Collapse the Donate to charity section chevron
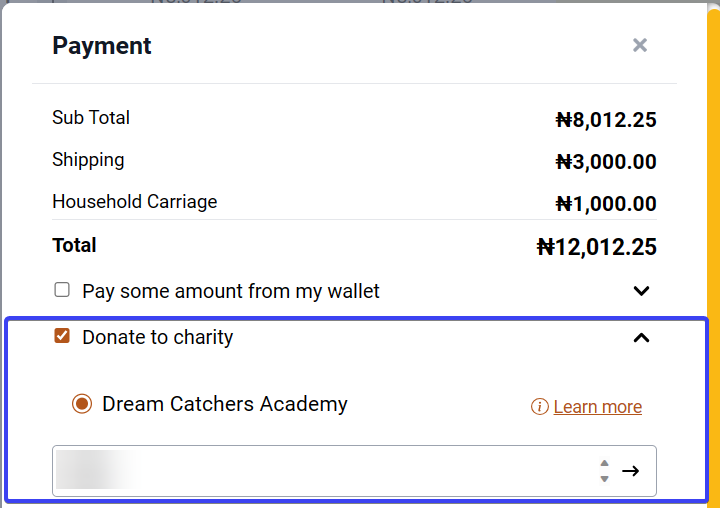 click(641, 338)
